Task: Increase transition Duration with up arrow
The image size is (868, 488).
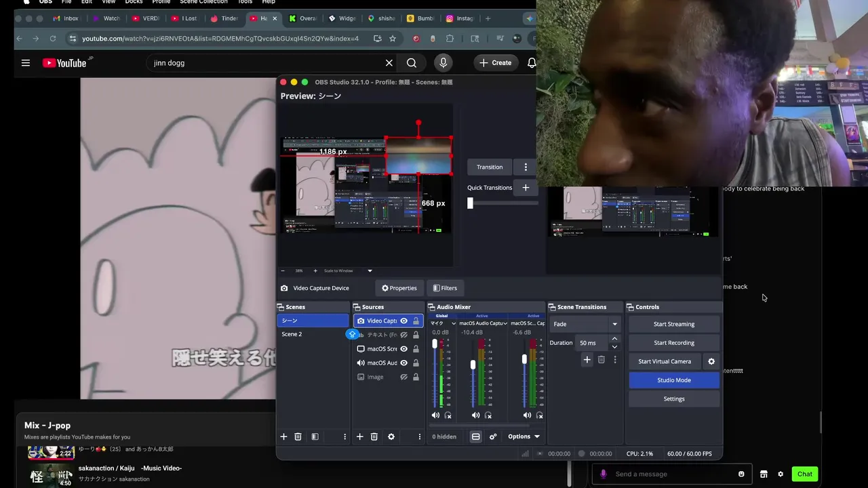Action: pos(614,339)
